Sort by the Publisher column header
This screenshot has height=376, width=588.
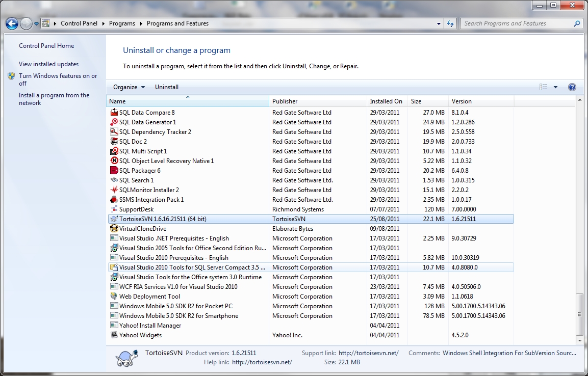click(318, 101)
